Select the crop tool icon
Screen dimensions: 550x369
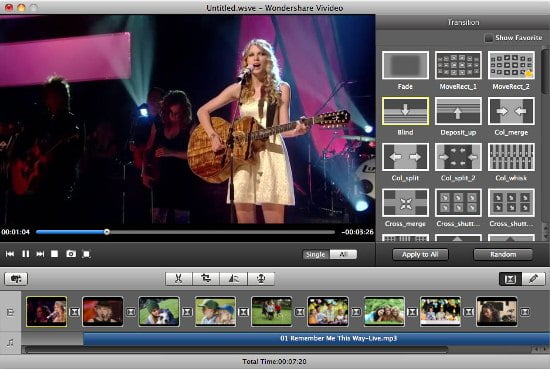(x=206, y=279)
